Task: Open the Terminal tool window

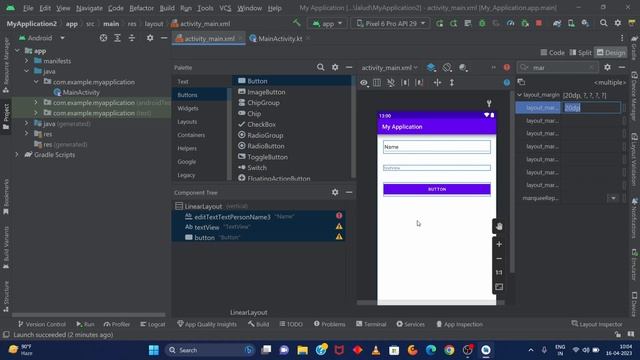Action: [371, 324]
